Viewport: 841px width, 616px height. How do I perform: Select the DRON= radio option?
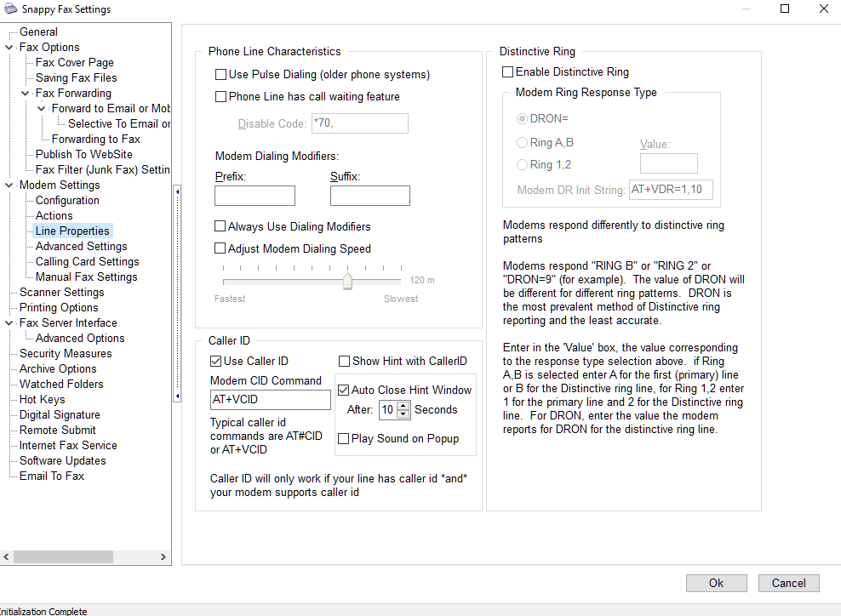(x=522, y=118)
